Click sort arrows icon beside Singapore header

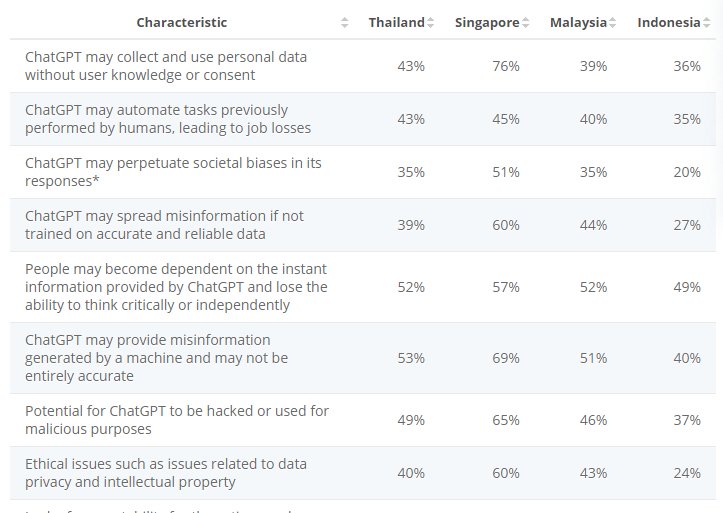pos(526,23)
